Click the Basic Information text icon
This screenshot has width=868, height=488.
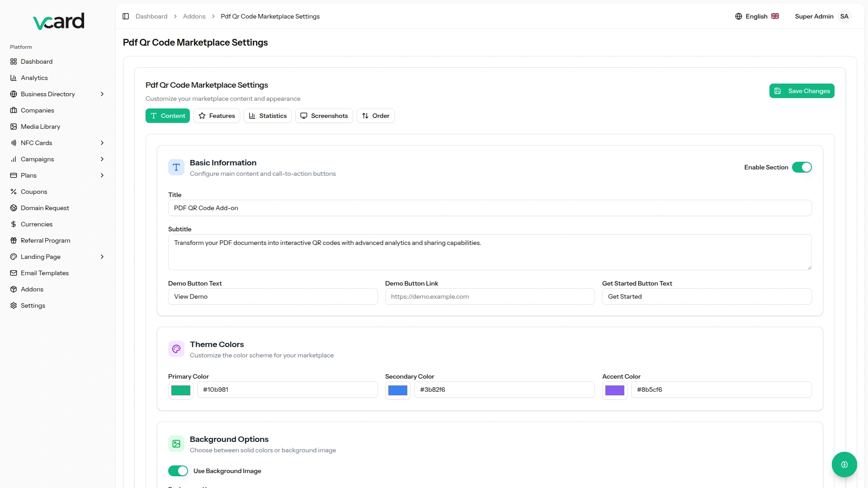[x=176, y=167]
